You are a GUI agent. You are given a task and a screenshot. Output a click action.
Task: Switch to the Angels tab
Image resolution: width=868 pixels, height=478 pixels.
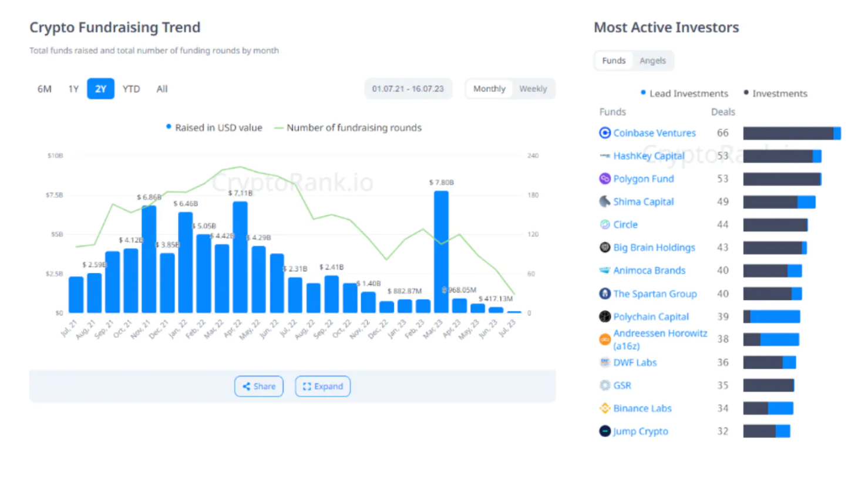pyautogui.click(x=652, y=60)
